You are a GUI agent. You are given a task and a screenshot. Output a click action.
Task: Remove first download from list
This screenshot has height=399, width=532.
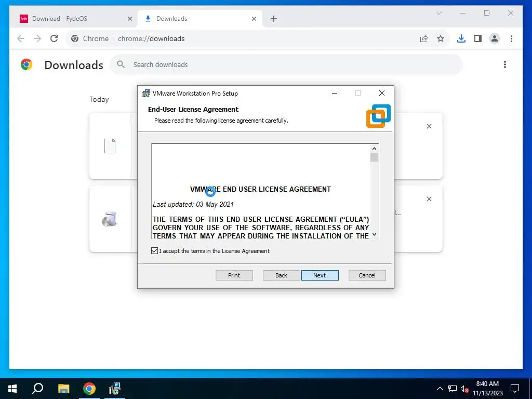point(429,126)
